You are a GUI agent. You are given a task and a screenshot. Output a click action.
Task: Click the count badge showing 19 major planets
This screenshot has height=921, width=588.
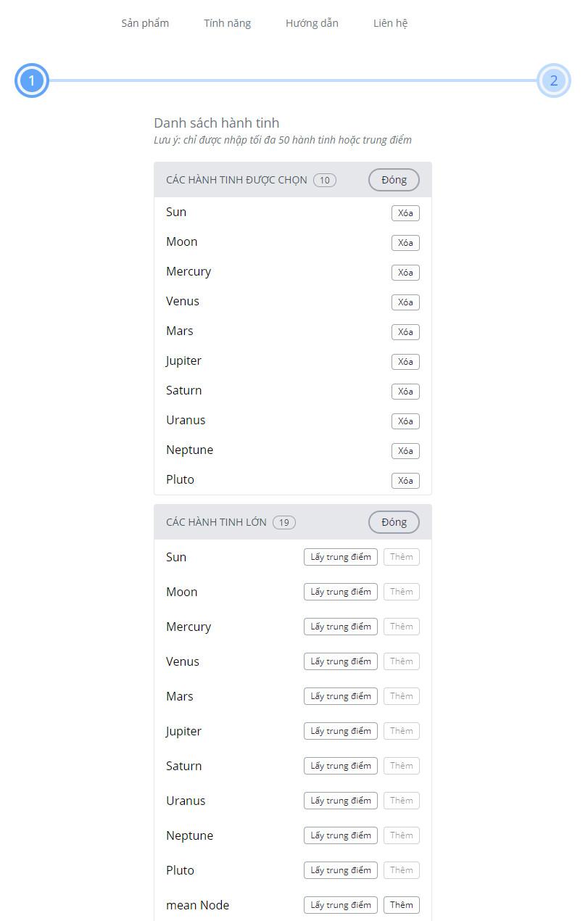[283, 521]
